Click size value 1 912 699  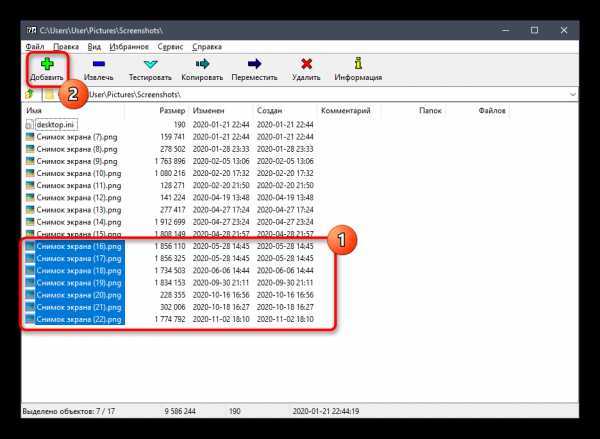click(170, 222)
